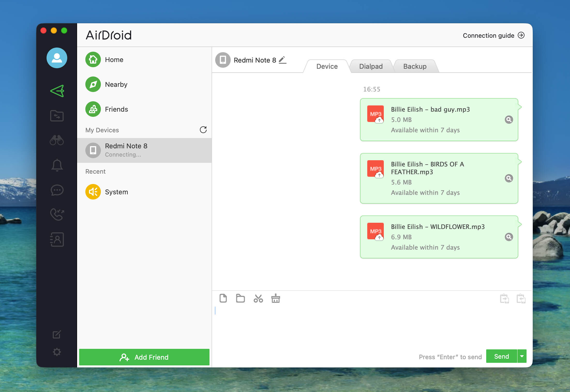570x392 pixels.
Task: Open the Messages chat bubble icon
Action: pos(57,190)
